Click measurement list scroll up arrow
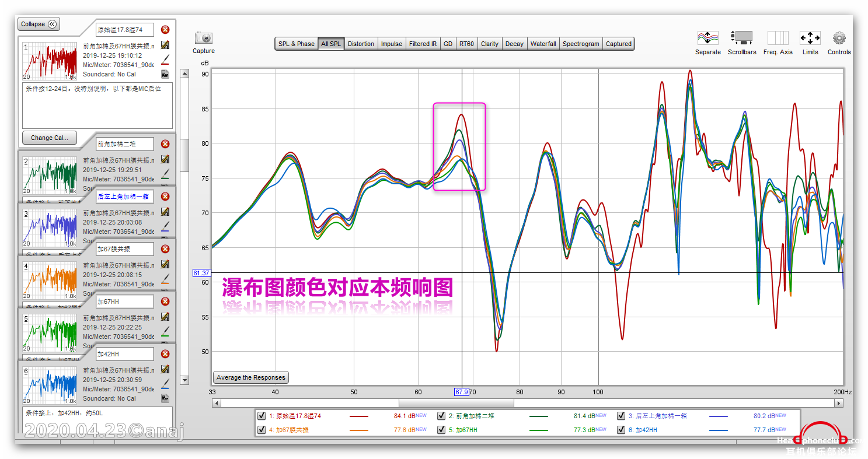The width and height of the screenshot is (868, 459). tap(184, 73)
